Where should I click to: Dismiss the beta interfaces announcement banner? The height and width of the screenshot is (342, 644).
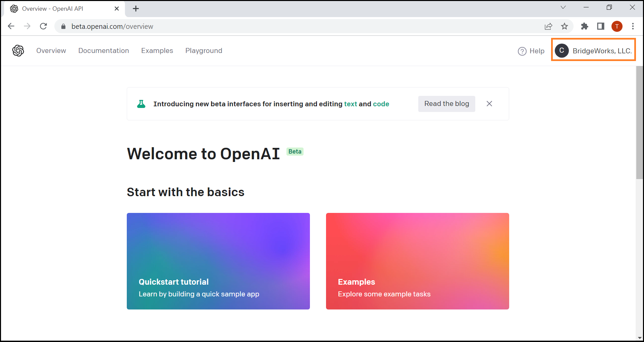pos(489,104)
